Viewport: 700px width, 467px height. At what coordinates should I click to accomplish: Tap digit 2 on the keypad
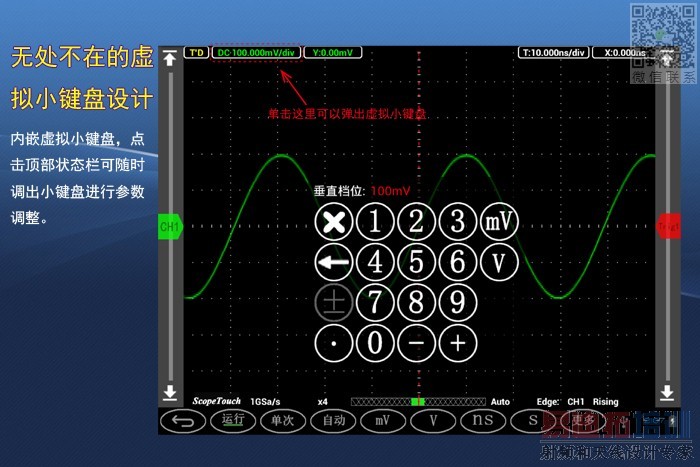tap(417, 221)
